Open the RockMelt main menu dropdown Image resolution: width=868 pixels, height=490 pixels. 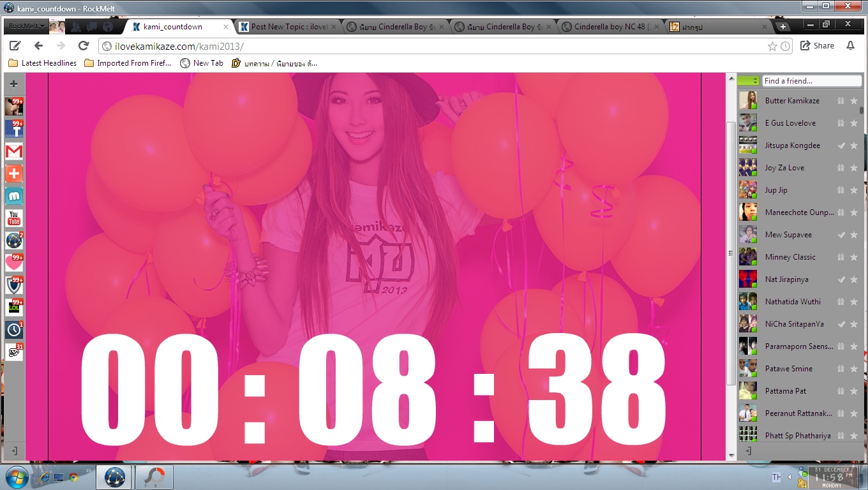pos(27,27)
